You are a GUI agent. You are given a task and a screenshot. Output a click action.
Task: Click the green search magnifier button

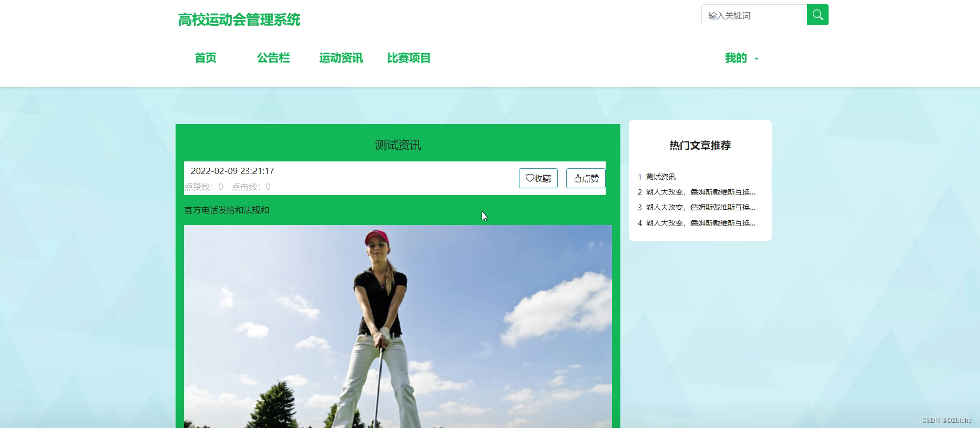pos(818,15)
